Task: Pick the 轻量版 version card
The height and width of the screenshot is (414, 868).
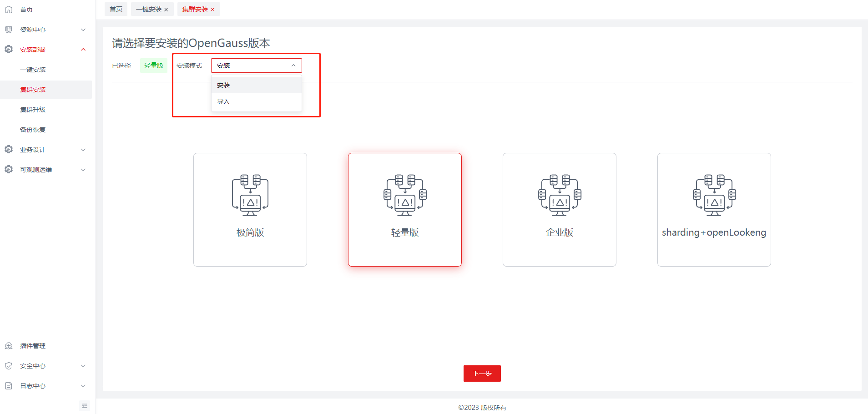Action: [x=404, y=209]
